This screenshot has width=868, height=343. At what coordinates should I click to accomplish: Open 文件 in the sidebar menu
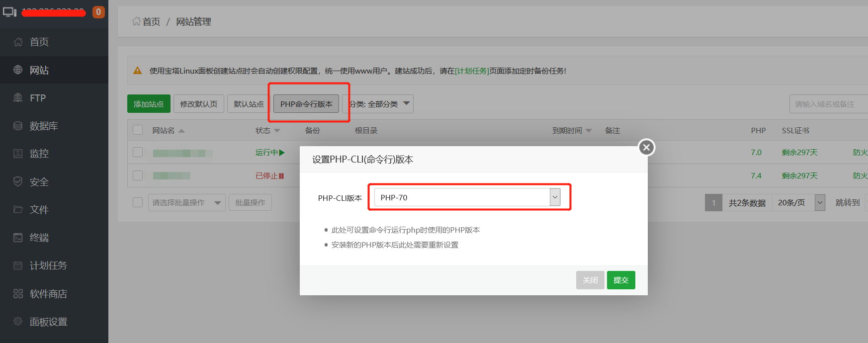point(54,209)
